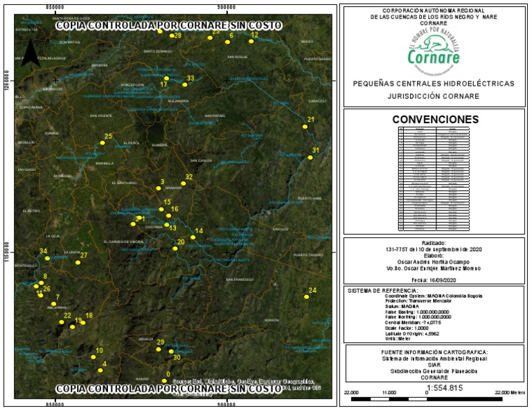This screenshot has height=411, width=532.
Task: Click the SAN CARLOS map label
Action: [201, 161]
